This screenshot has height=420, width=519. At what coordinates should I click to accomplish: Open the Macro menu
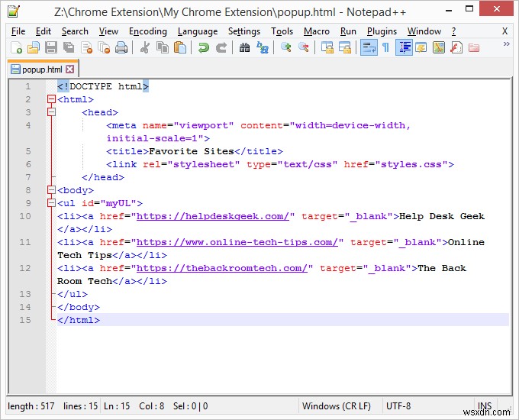click(x=317, y=31)
